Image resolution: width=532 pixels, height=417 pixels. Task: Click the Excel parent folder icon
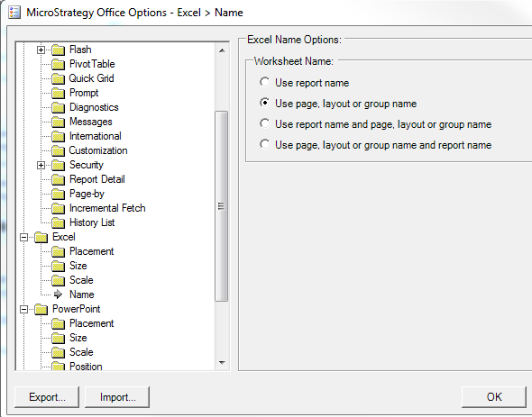click(x=41, y=237)
